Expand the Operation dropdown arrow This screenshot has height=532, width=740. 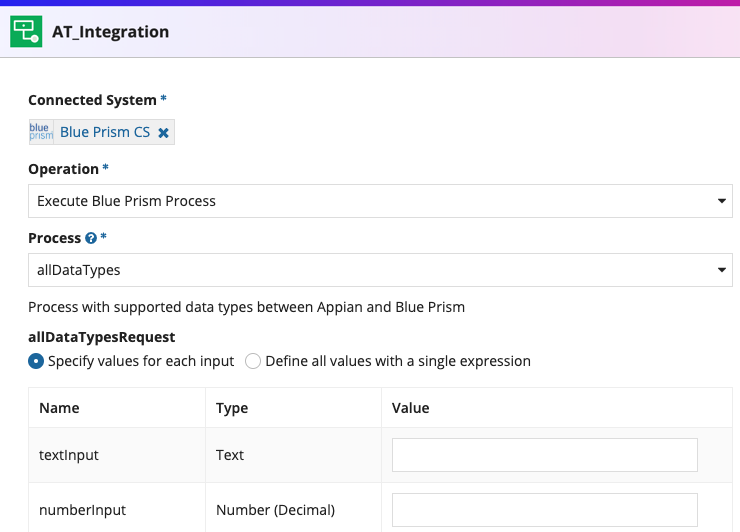[x=722, y=201]
